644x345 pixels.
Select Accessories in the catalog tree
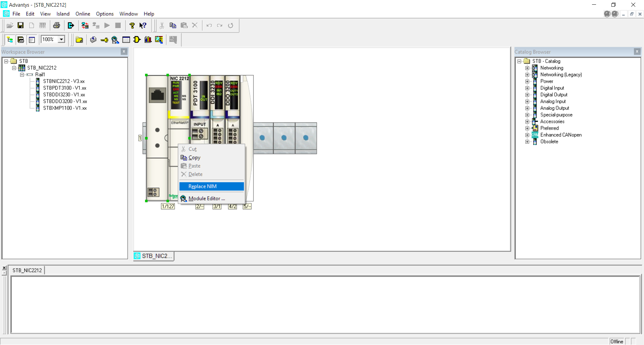click(x=552, y=121)
